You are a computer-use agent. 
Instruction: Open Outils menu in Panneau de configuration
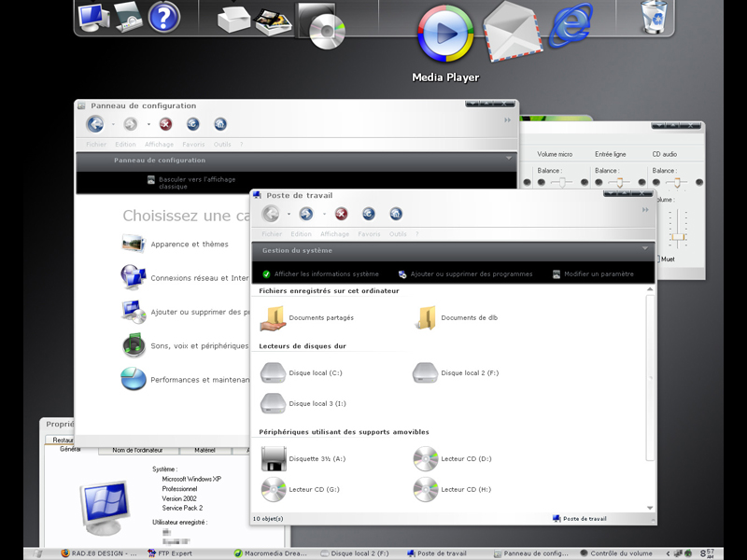pos(222,145)
